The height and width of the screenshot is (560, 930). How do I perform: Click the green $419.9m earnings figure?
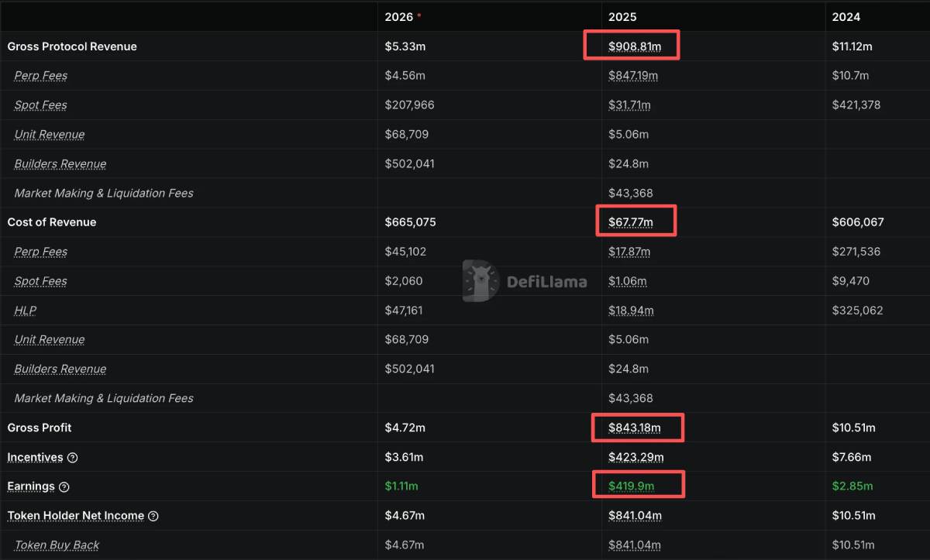[631, 486]
